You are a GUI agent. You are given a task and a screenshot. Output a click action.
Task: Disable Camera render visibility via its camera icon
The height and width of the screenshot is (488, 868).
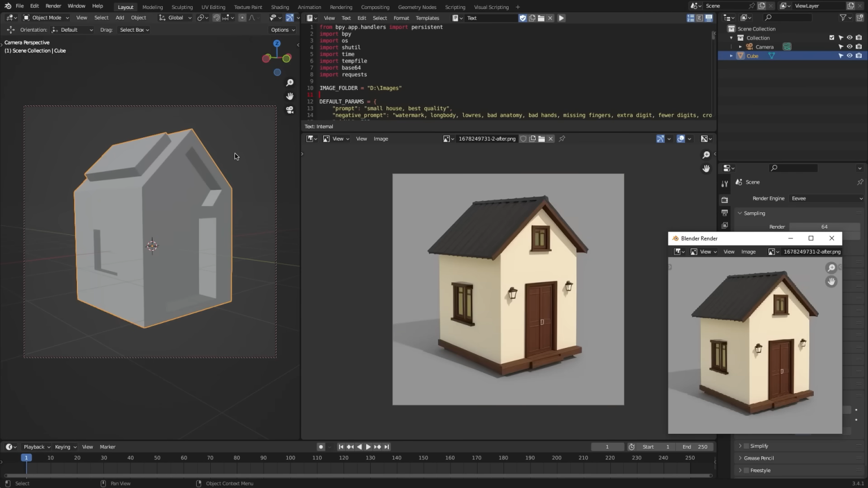coord(859,47)
